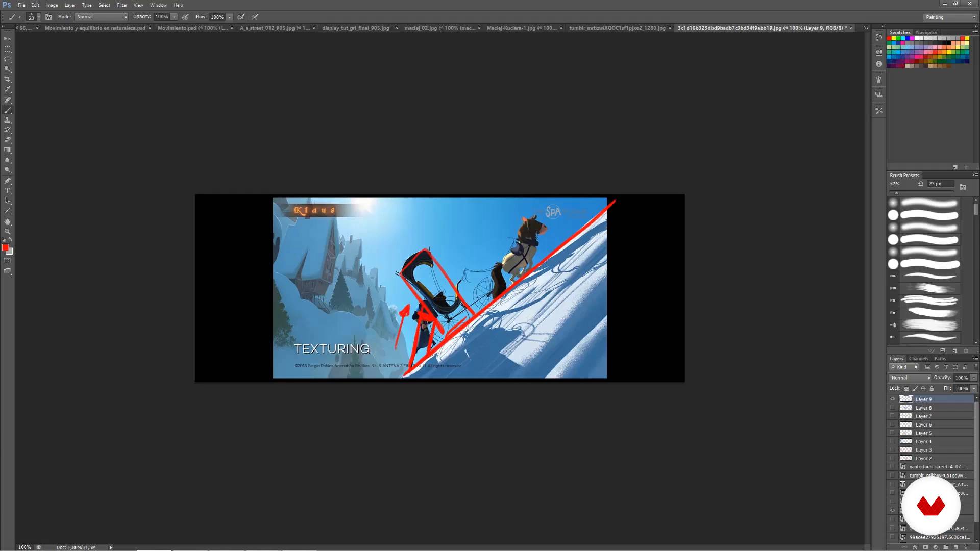The width and height of the screenshot is (980, 551).
Task: Show Layer 6 visibility box
Action: [893, 424]
